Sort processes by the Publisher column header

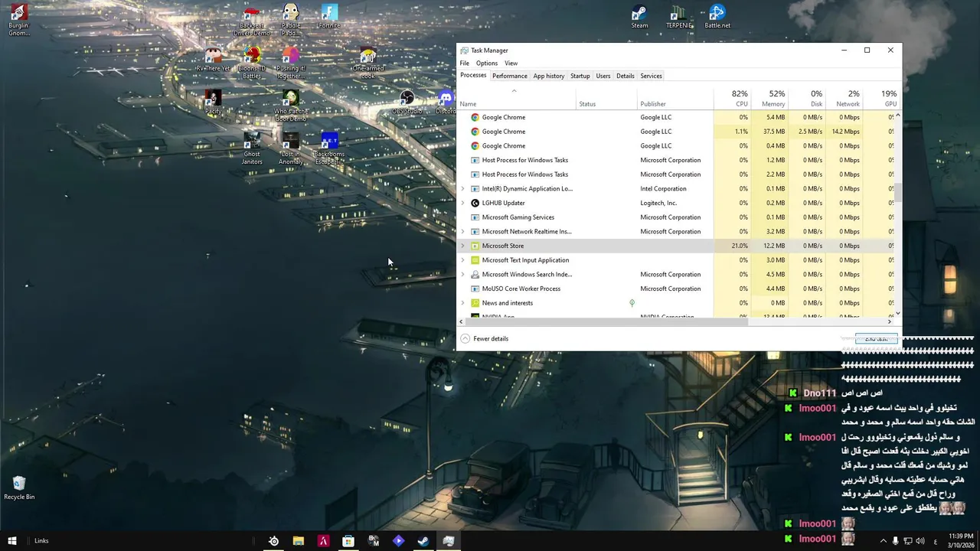(x=675, y=98)
